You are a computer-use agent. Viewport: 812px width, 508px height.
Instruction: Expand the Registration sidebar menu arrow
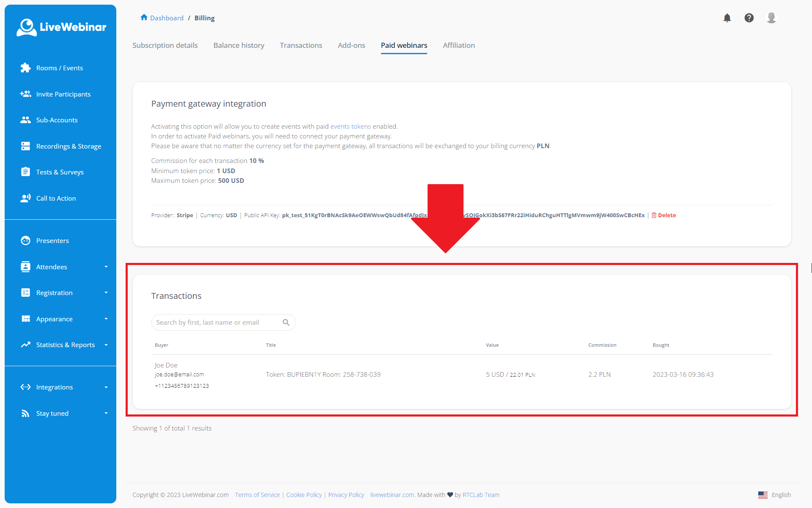[x=106, y=293]
